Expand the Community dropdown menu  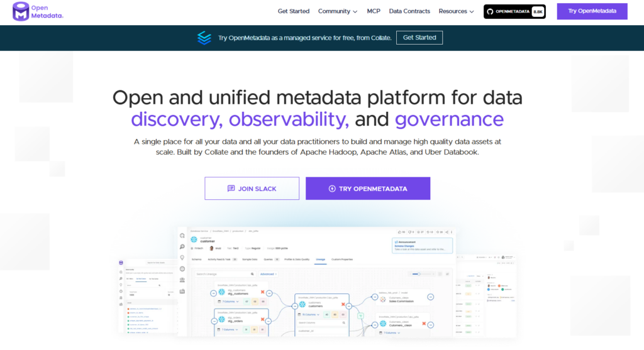338,11
